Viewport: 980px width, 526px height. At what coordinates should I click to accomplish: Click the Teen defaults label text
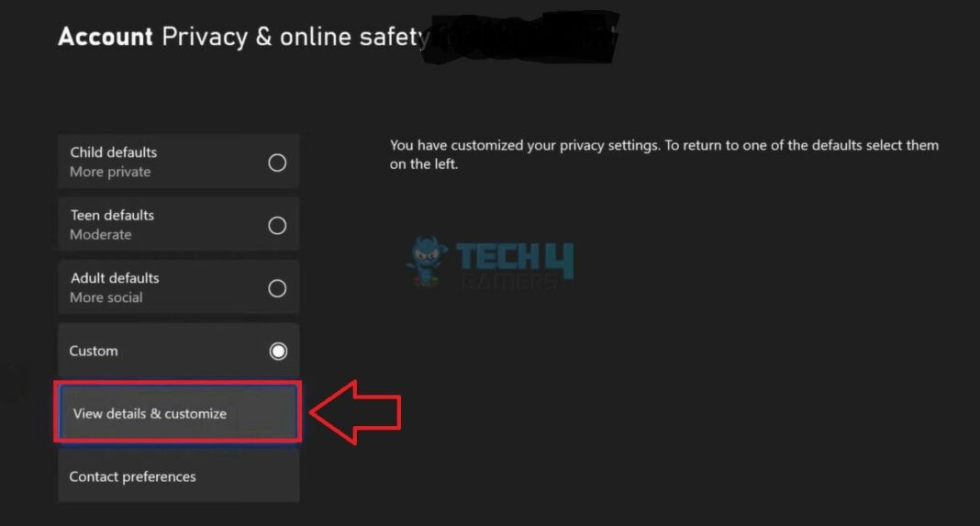[x=112, y=215]
